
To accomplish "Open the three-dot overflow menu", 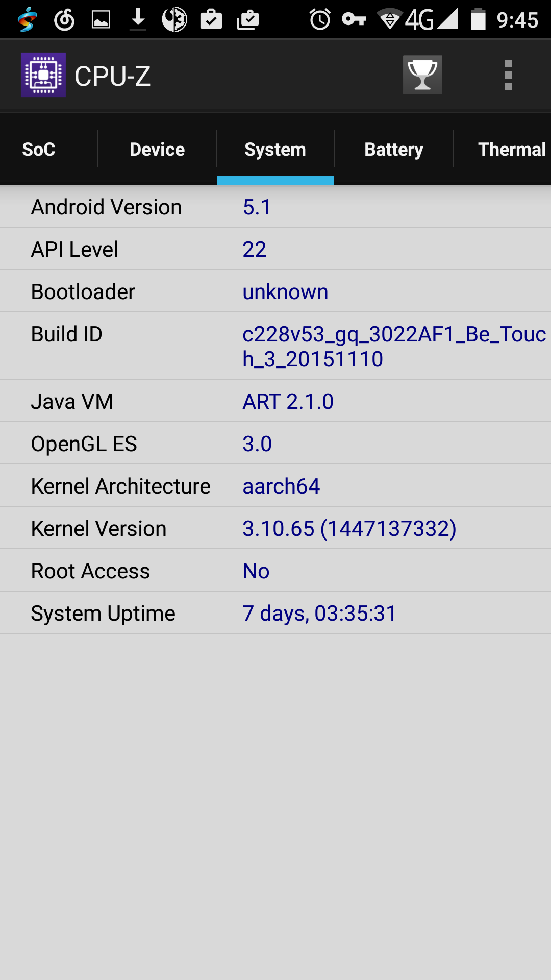I will coord(508,75).
